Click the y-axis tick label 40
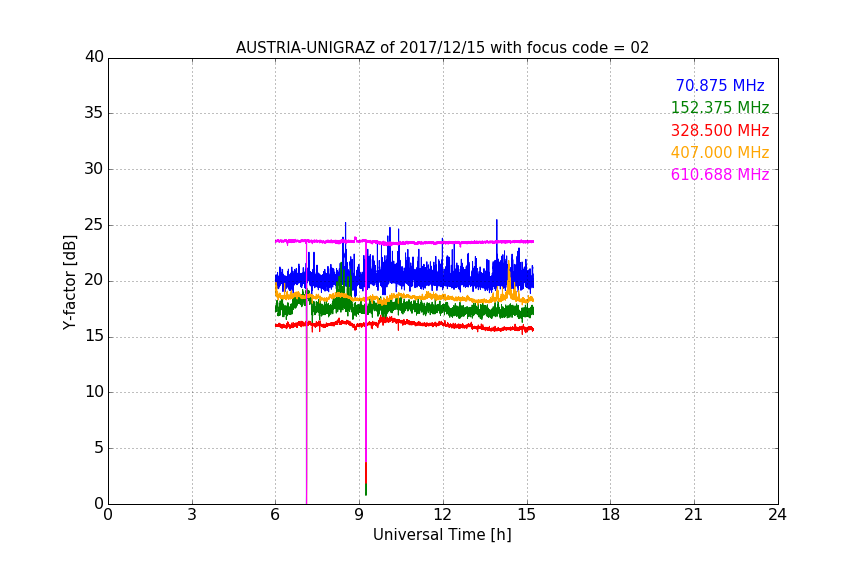 coord(94,57)
